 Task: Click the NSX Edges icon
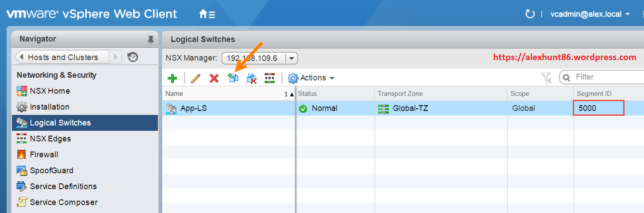pyautogui.click(x=22, y=139)
